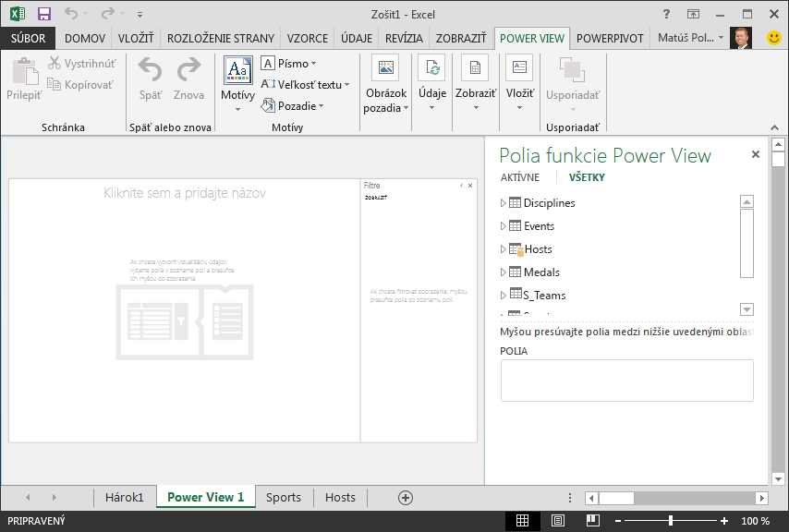This screenshot has width=789, height=532.
Task: Expand the Hosts table
Action: [503, 249]
